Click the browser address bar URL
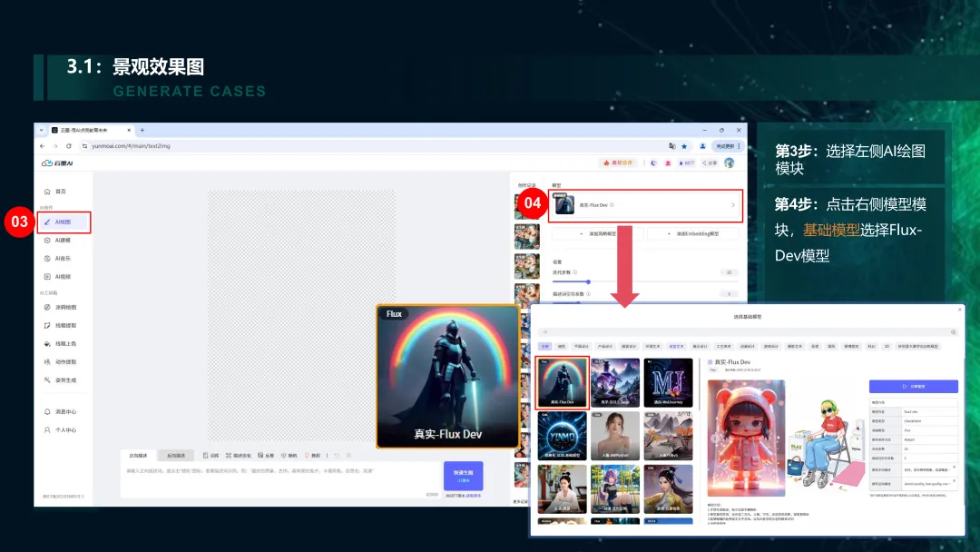This screenshot has width=980, height=552. (x=131, y=145)
